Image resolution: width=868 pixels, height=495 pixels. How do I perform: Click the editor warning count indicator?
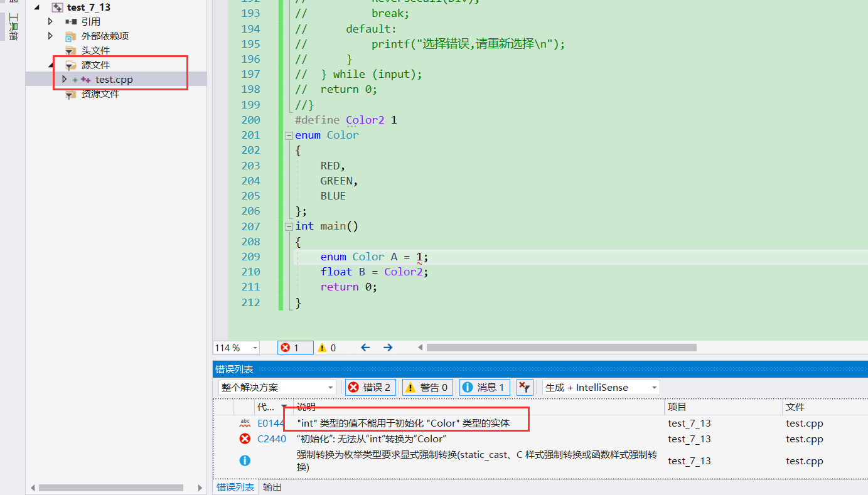coord(327,348)
